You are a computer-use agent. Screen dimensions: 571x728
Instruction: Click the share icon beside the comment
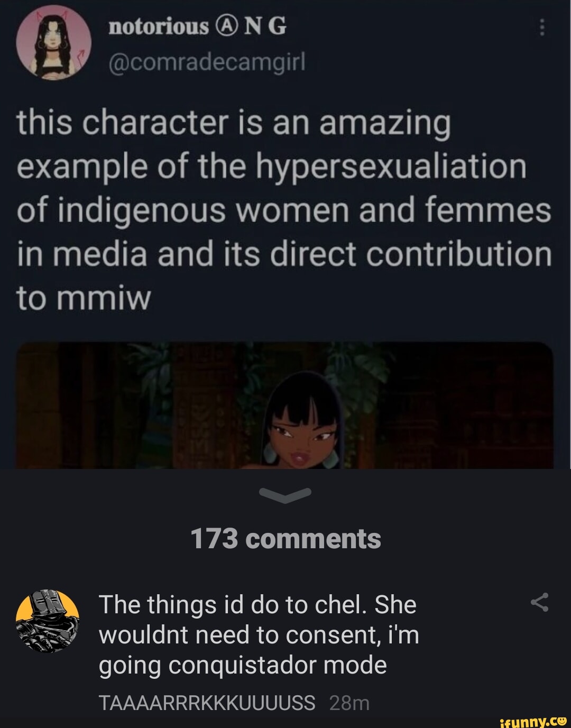coord(539,602)
